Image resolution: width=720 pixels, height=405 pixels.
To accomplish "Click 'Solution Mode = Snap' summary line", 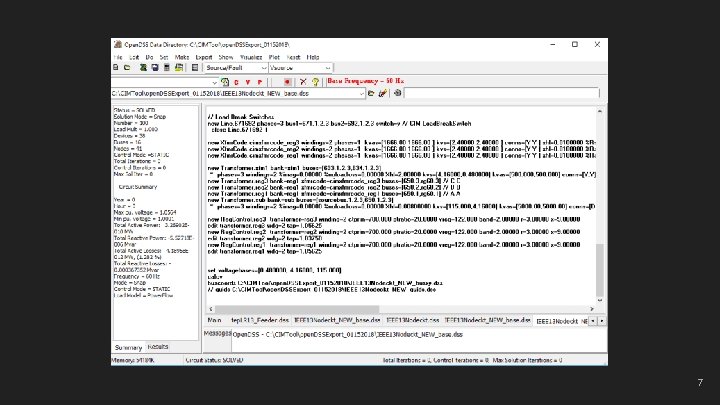I will coord(140,117).
